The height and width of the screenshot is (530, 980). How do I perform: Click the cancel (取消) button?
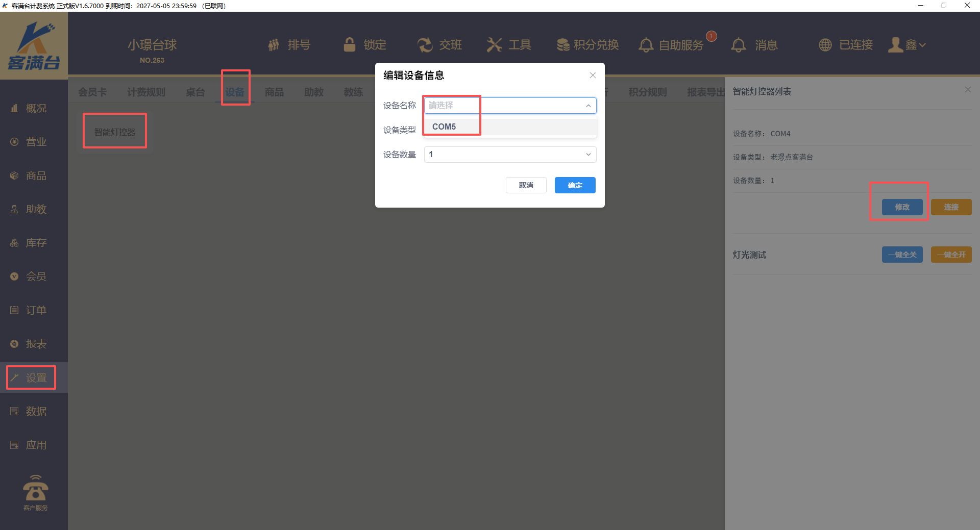tap(526, 185)
